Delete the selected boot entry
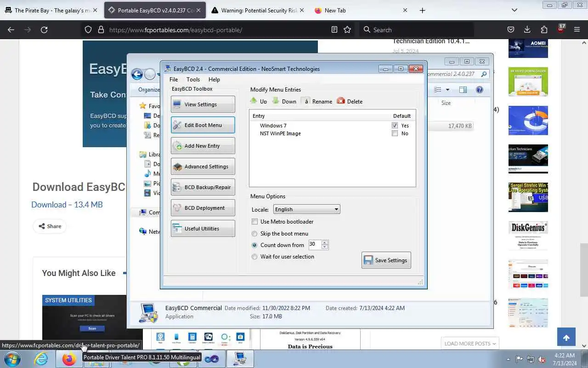This screenshot has width=588, height=368. (350, 101)
